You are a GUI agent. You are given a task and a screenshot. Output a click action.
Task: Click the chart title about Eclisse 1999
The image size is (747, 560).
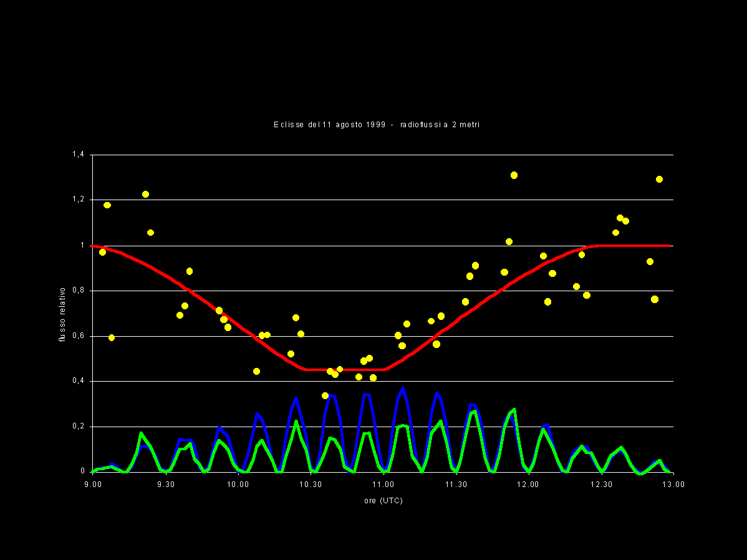point(376,125)
